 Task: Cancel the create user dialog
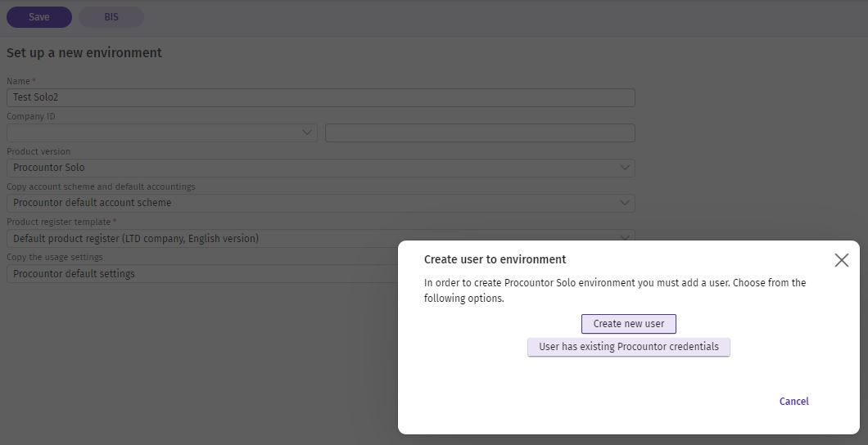click(x=793, y=402)
